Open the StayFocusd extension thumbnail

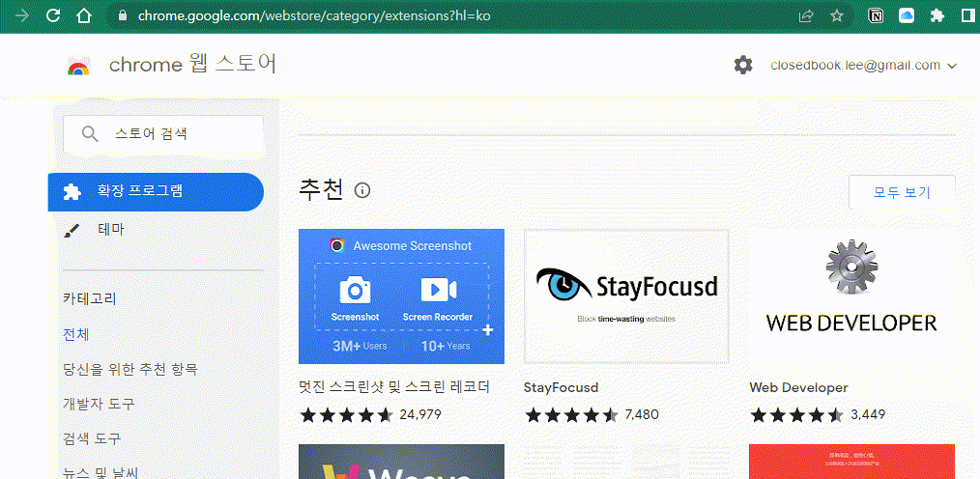(x=626, y=296)
